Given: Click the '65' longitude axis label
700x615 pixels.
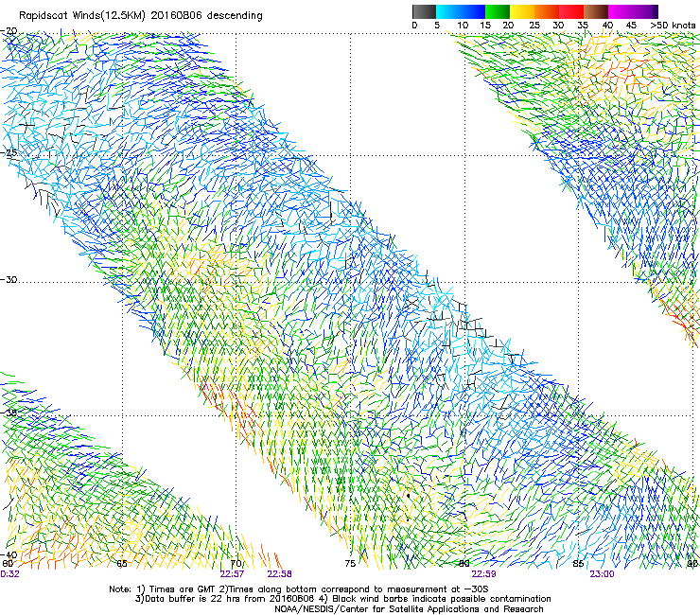Looking at the screenshot, I should click(x=122, y=564).
